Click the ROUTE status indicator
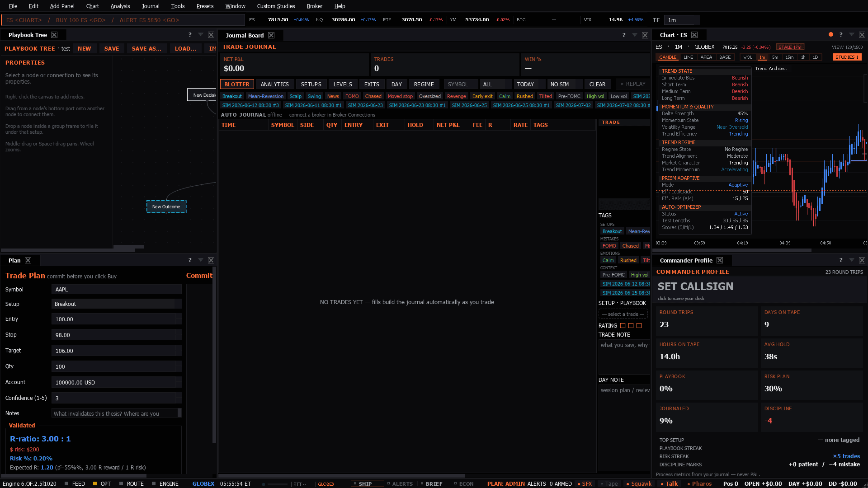This screenshot has width=868, height=488. tap(132, 483)
